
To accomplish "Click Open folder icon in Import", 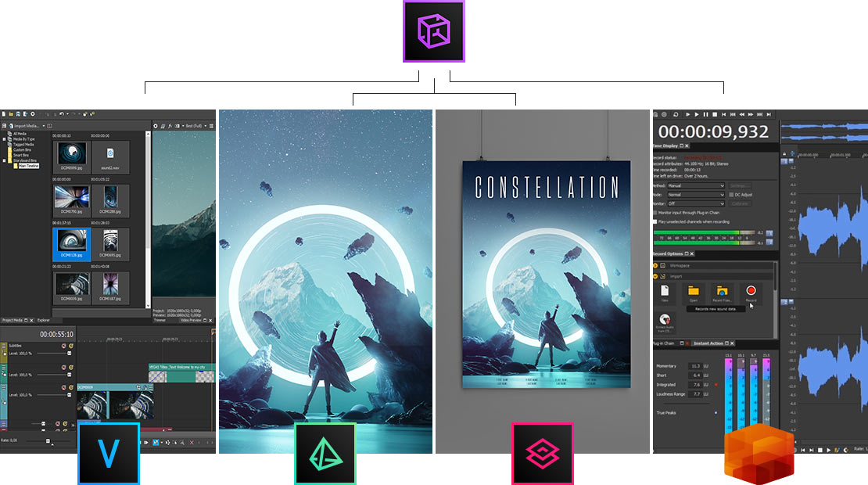I will pyautogui.click(x=693, y=291).
